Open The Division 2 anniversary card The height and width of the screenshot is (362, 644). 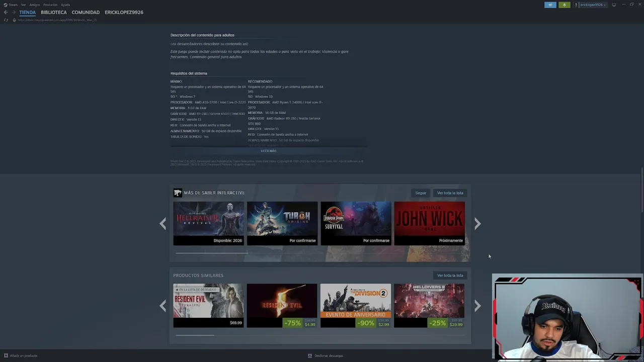tap(356, 305)
